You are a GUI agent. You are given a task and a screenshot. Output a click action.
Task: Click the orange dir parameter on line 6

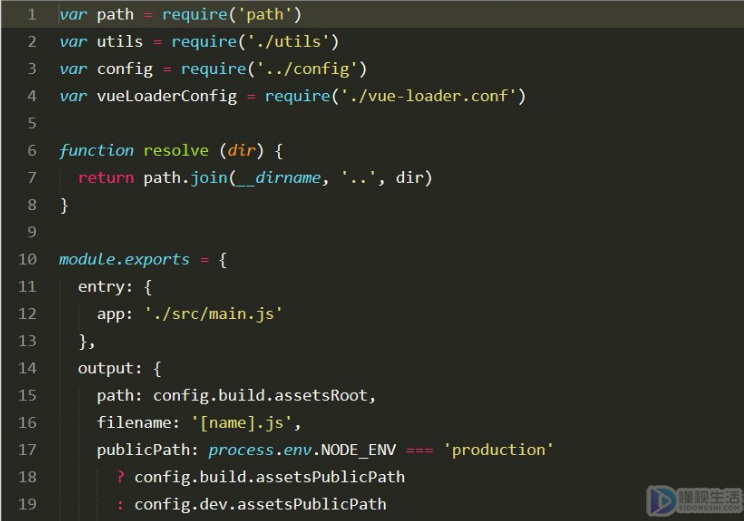[242, 151]
